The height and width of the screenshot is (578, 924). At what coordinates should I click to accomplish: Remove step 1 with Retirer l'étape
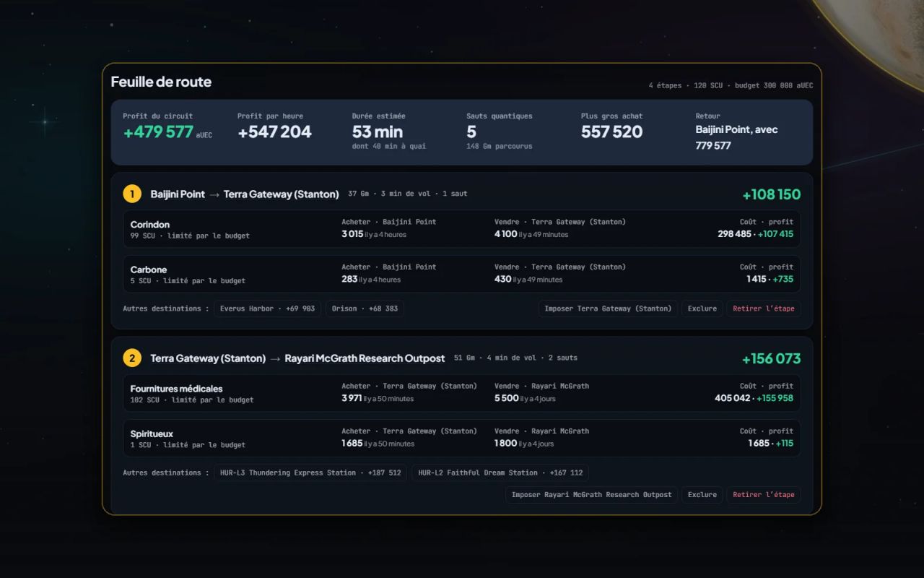[x=764, y=309]
